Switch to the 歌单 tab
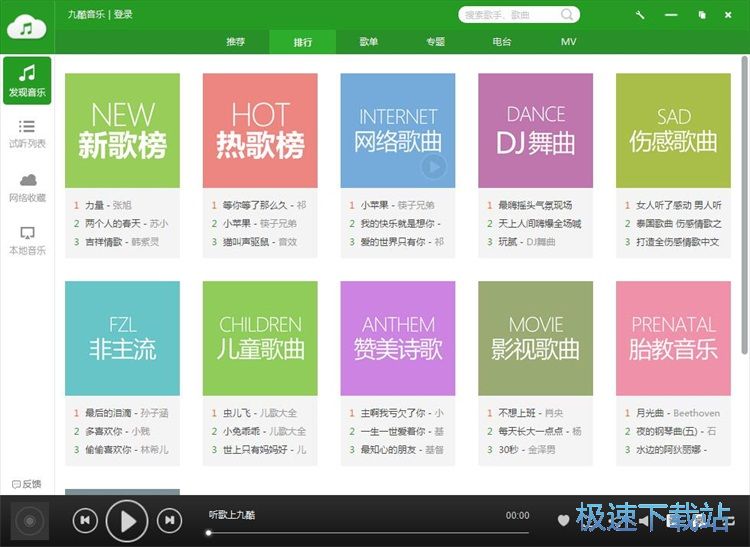The width and height of the screenshot is (750, 547). tap(369, 42)
